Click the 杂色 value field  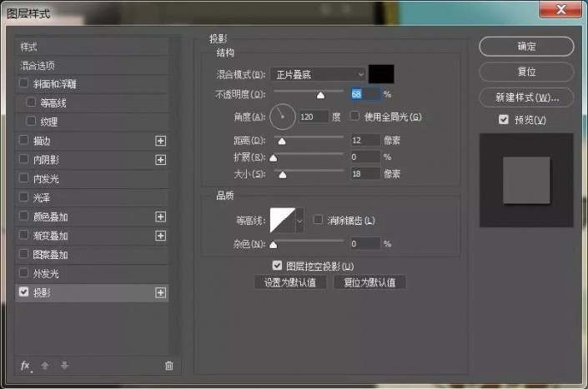(x=365, y=244)
